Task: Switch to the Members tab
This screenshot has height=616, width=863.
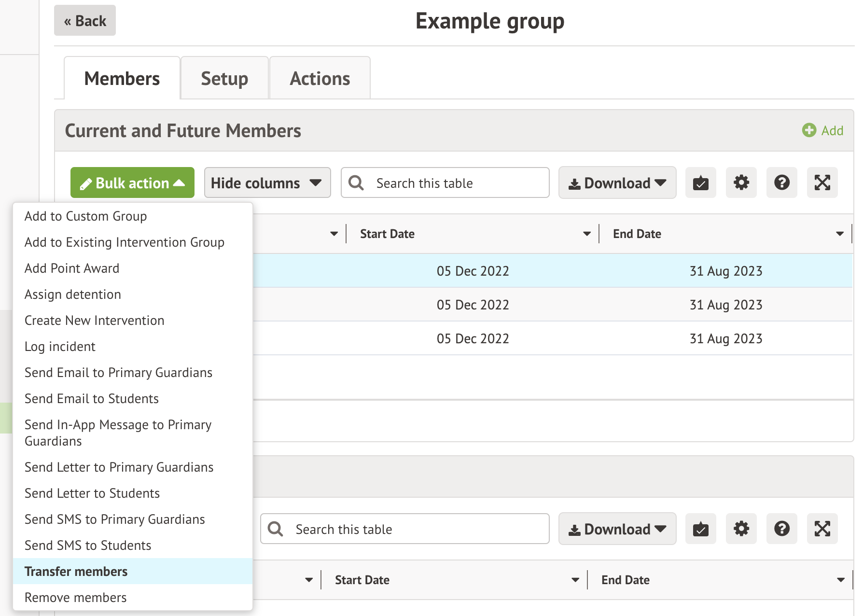Action: coord(122,78)
